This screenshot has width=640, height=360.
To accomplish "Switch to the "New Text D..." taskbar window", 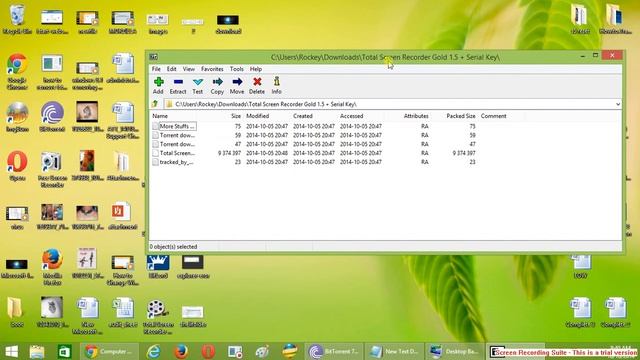I will (394, 351).
